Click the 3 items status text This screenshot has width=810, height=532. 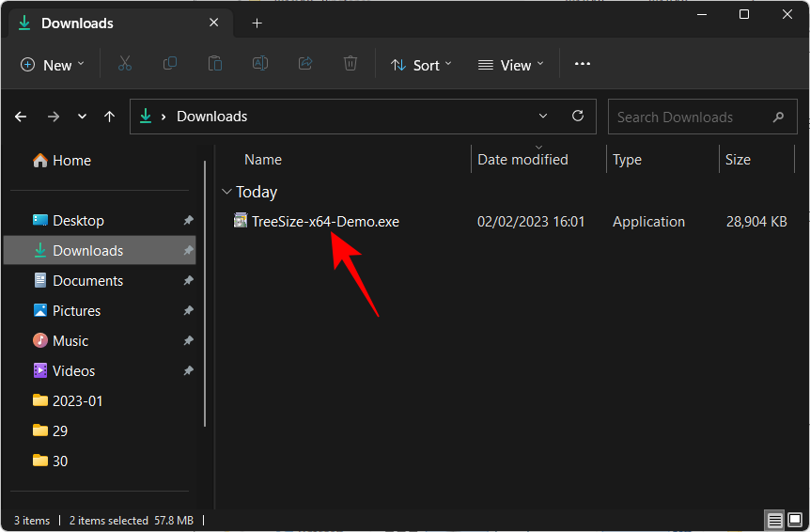[x=32, y=520]
